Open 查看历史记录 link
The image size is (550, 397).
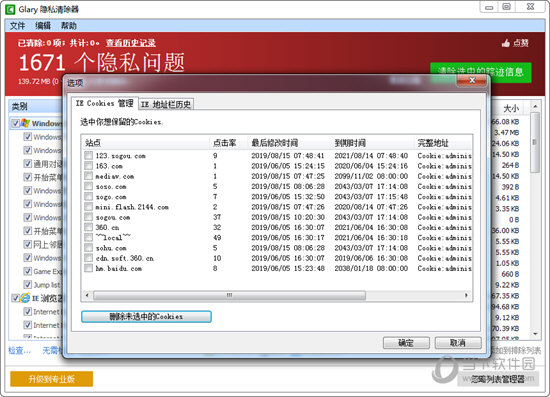pos(131,43)
